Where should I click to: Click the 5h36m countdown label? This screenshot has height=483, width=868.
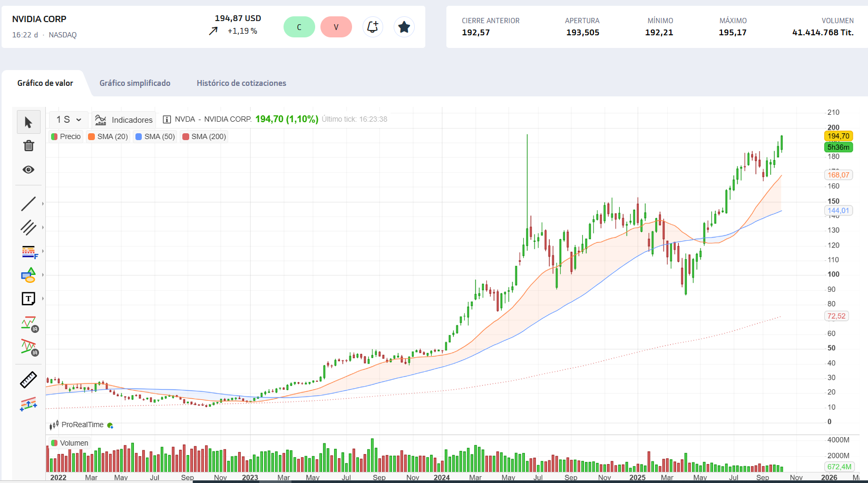point(838,147)
